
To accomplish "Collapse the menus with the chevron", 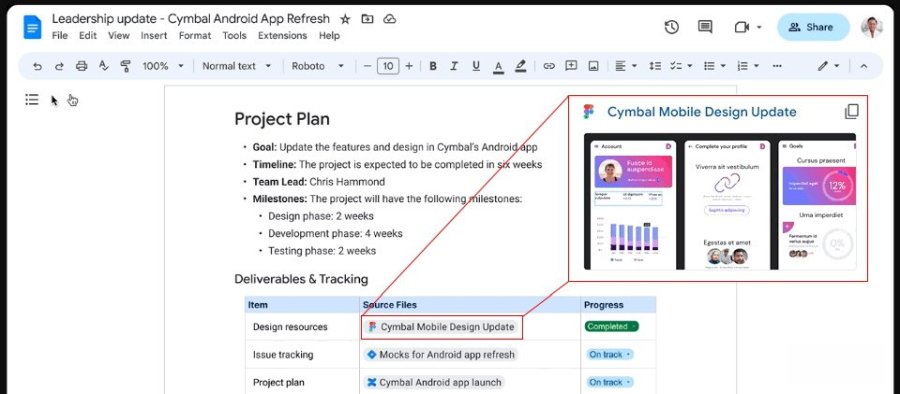I will point(863,66).
